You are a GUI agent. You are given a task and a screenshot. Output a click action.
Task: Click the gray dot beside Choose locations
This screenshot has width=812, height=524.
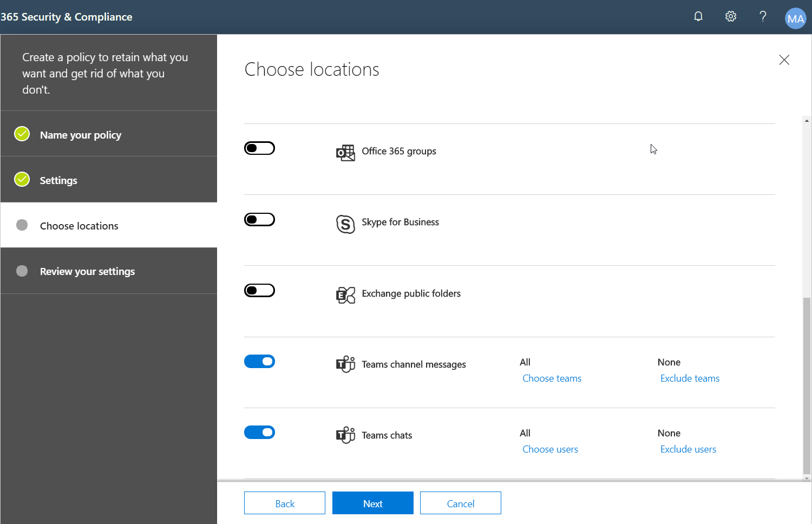[x=22, y=225]
